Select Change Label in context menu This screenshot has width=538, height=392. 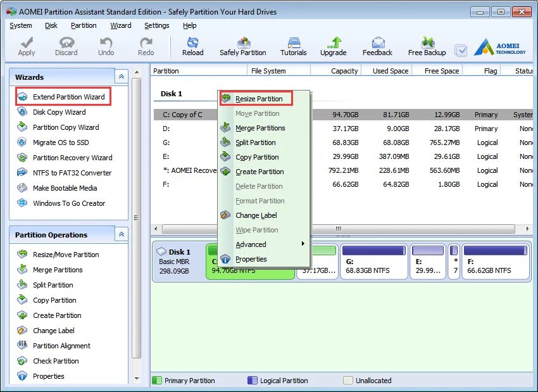coord(264,215)
